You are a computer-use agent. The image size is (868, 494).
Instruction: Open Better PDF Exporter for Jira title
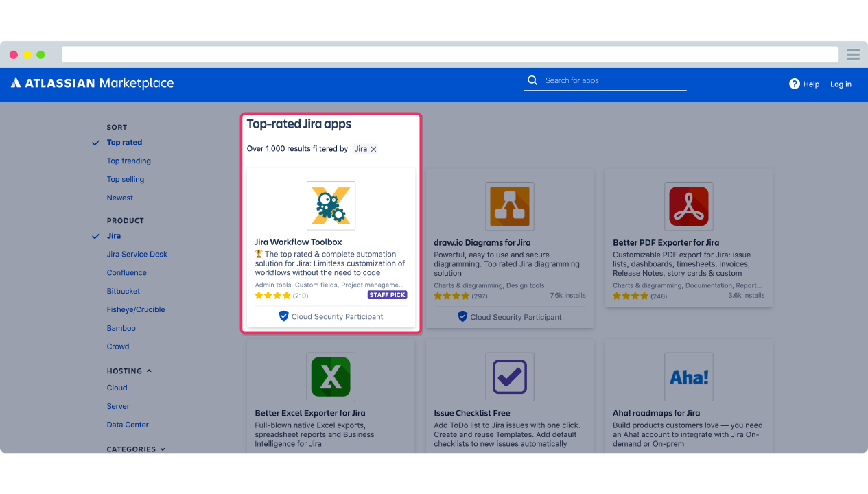click(x=666, y=243)
